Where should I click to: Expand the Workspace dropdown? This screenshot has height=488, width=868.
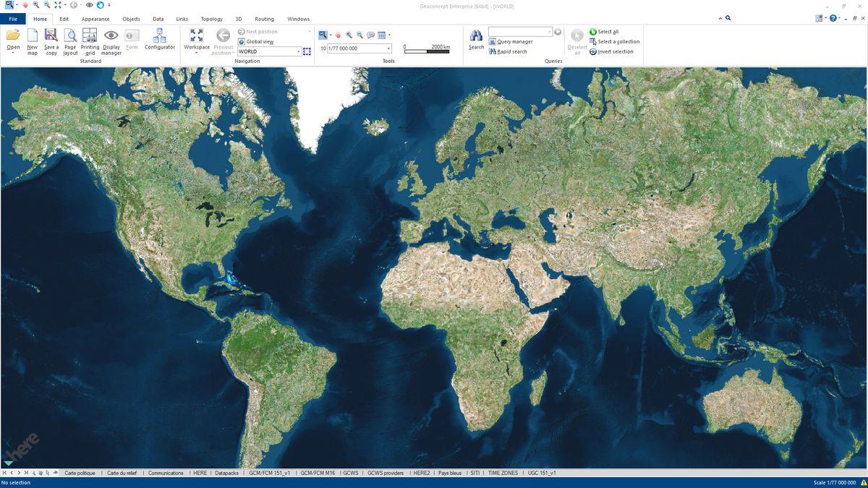pyautogui.click(x=196, y=52)
